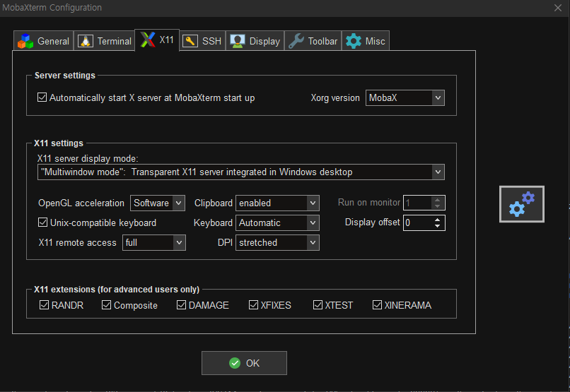Click the 'Display offset' label

[x=372, y=222]
